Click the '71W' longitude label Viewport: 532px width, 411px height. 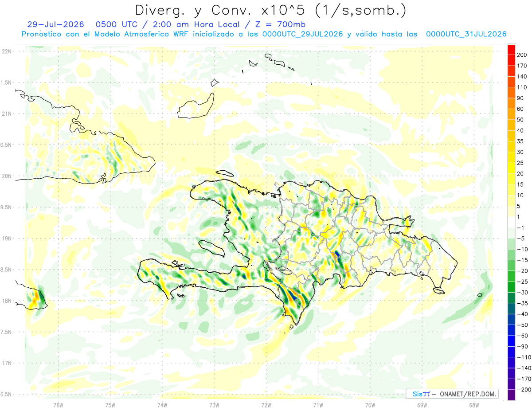pos(318,405)
